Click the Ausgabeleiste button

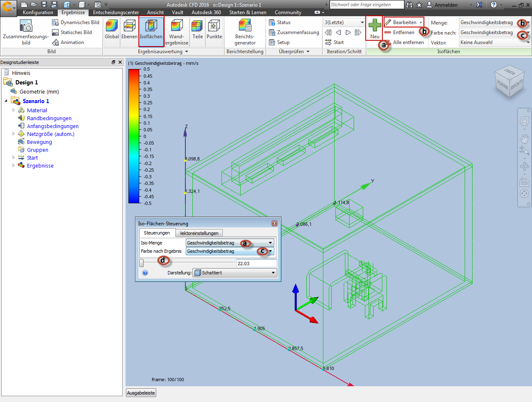tap(141, 393)
